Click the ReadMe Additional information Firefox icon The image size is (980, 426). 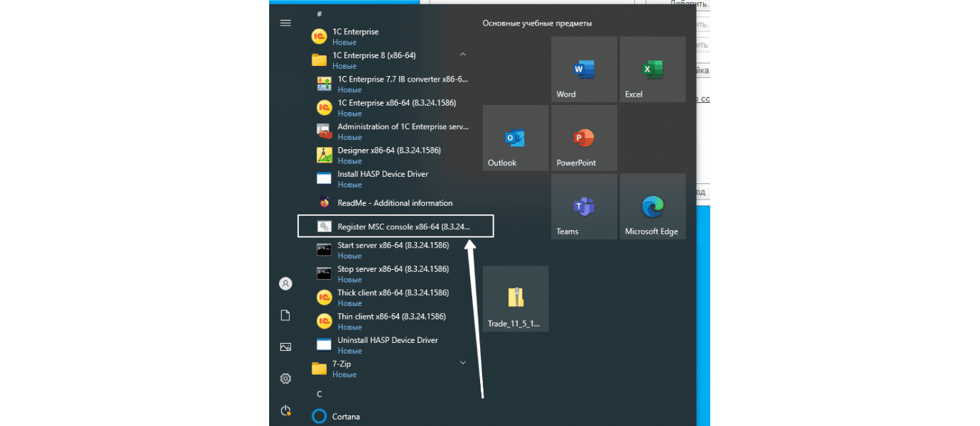click(x=325, y=202)
